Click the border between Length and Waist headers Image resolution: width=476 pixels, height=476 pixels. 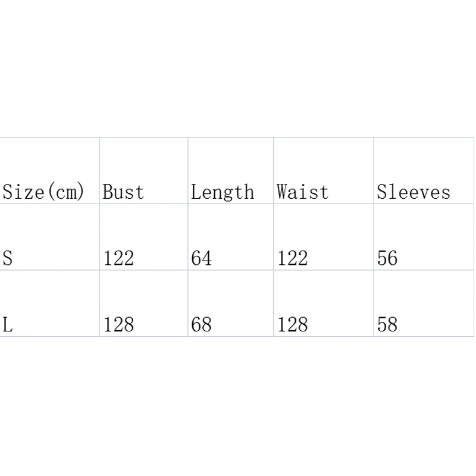tap(274, 171)
